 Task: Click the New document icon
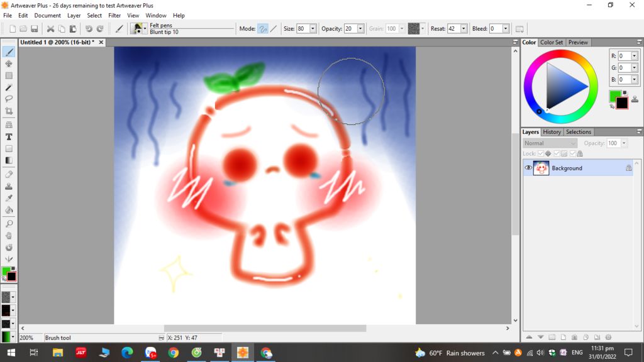click(13, 29)
